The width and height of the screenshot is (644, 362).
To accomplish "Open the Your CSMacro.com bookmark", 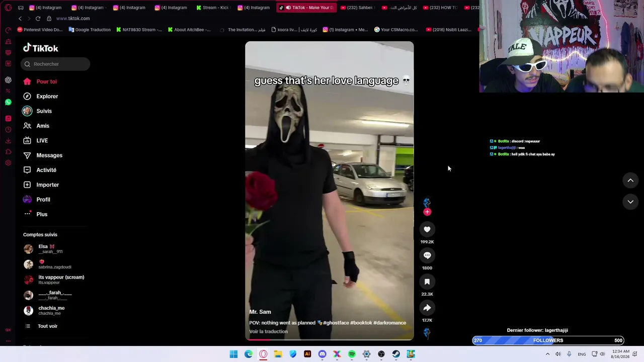I will (x=396, y=30).
